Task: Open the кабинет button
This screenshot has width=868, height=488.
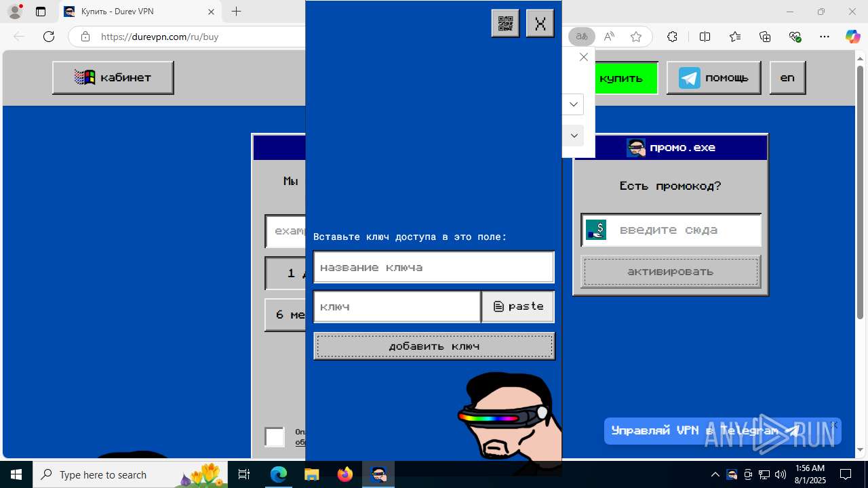Action: (113, 77)
